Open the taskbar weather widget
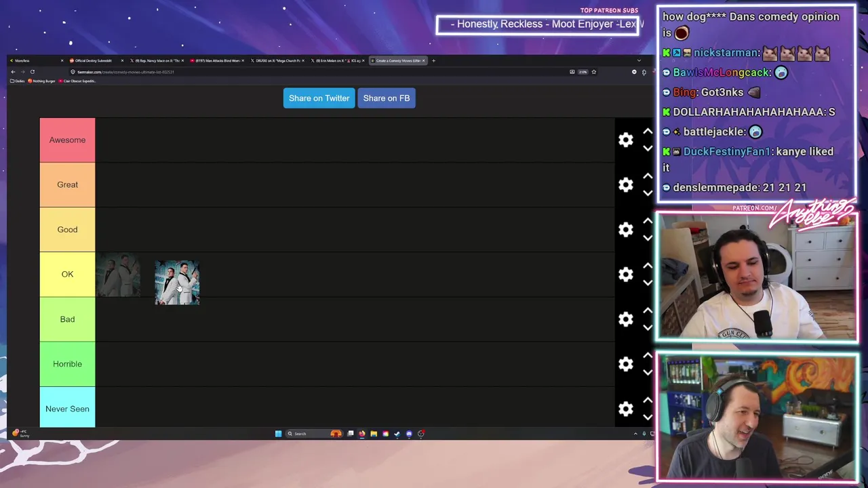This screenshot has width=868, height=488. click(20, 433)
